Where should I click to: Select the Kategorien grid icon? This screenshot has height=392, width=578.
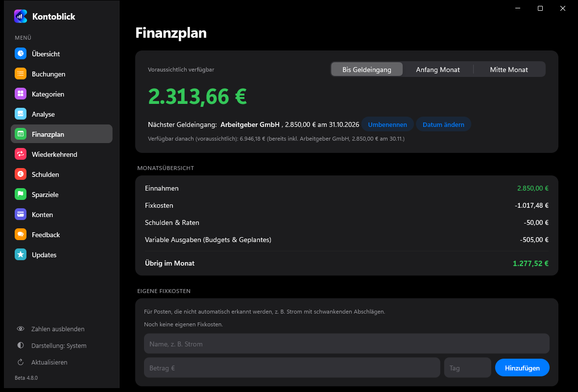(21, 94)
